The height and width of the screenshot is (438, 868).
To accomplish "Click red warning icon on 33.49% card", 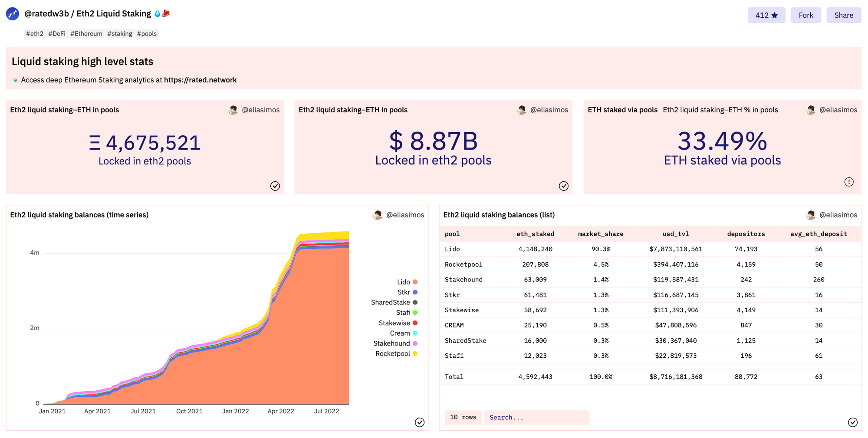I will pyautogui.click(x=849, y=182).
